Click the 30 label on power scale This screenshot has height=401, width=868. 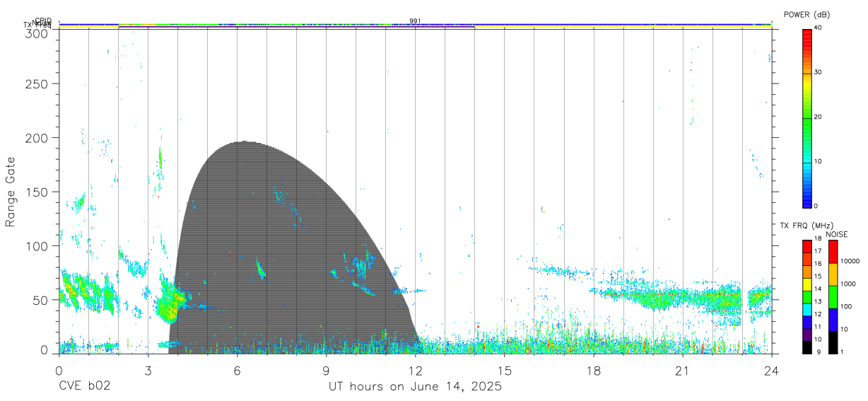point(819,72)
